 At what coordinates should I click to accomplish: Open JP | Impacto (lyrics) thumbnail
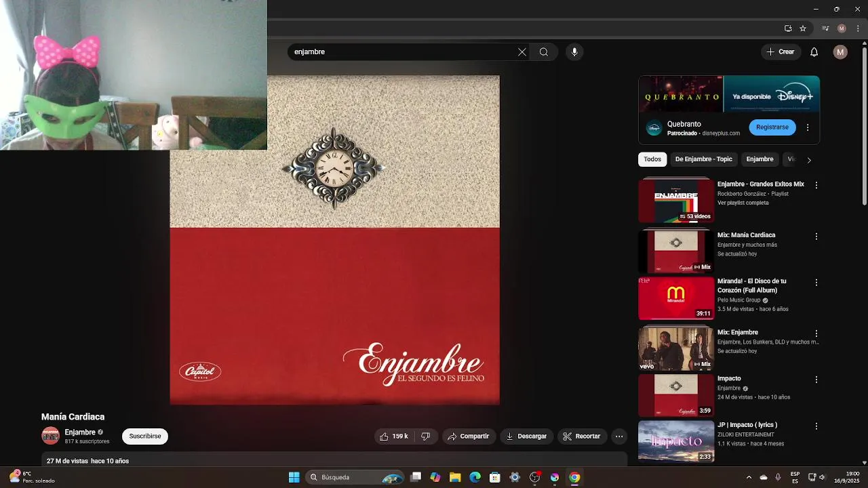tap(676, 441)
